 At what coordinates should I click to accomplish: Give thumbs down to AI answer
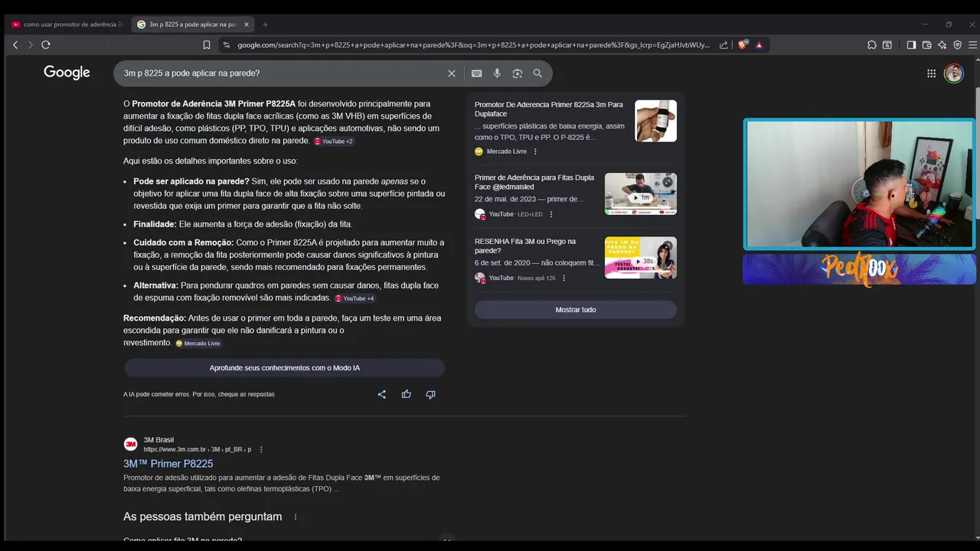430,394
